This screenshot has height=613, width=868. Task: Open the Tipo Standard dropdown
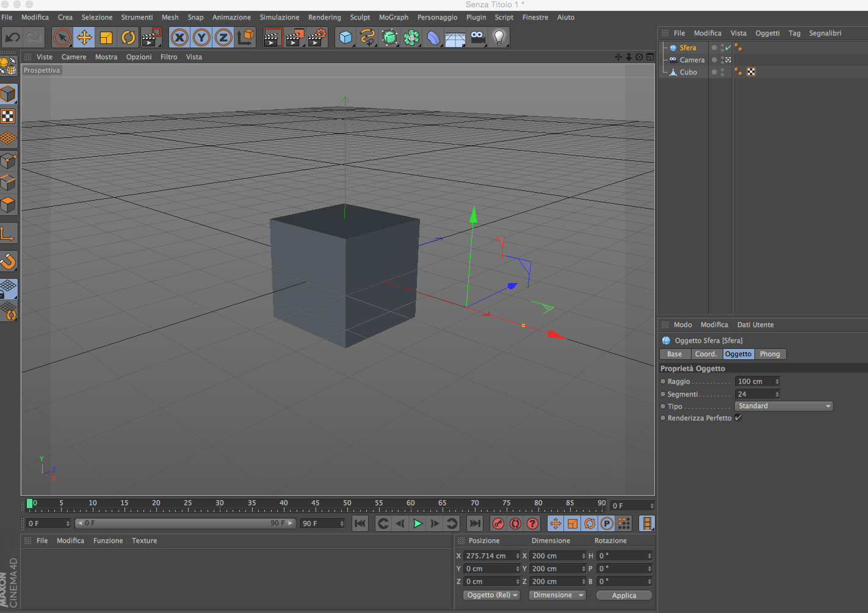[x=784, y=406]
